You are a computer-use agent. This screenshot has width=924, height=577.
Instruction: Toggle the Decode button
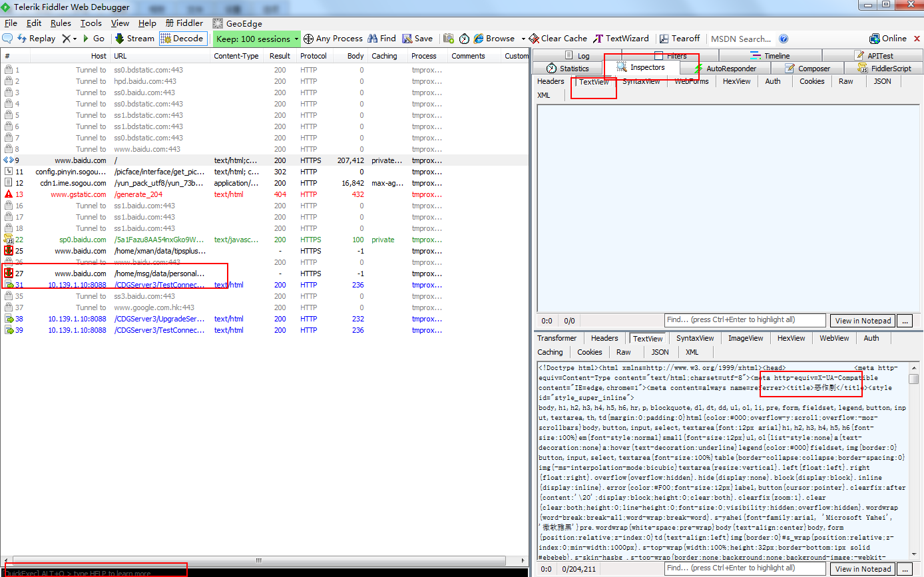pos(183,39)
